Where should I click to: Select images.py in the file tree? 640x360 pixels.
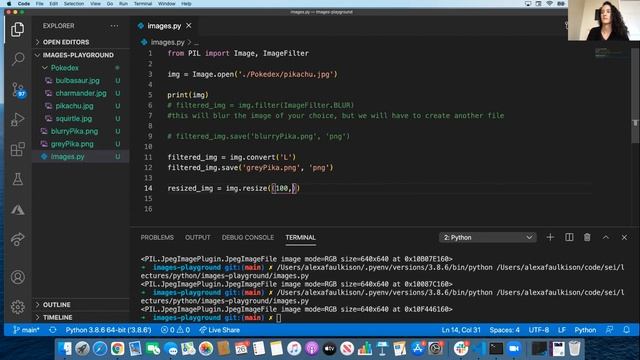pyautogui.click(x=67, y=156)
